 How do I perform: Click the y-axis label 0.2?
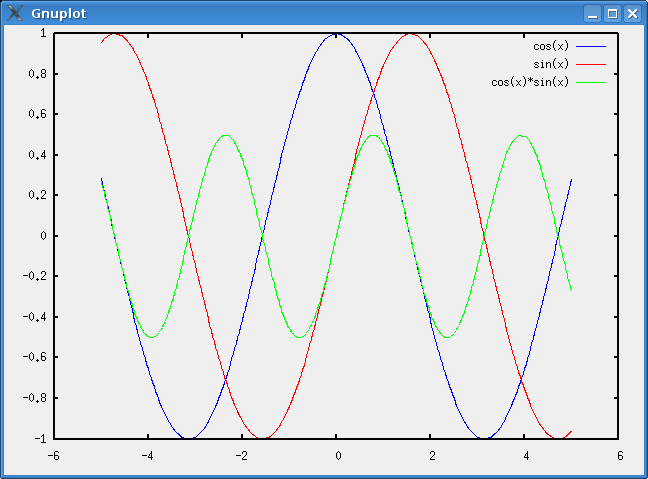tap(37, 195)
